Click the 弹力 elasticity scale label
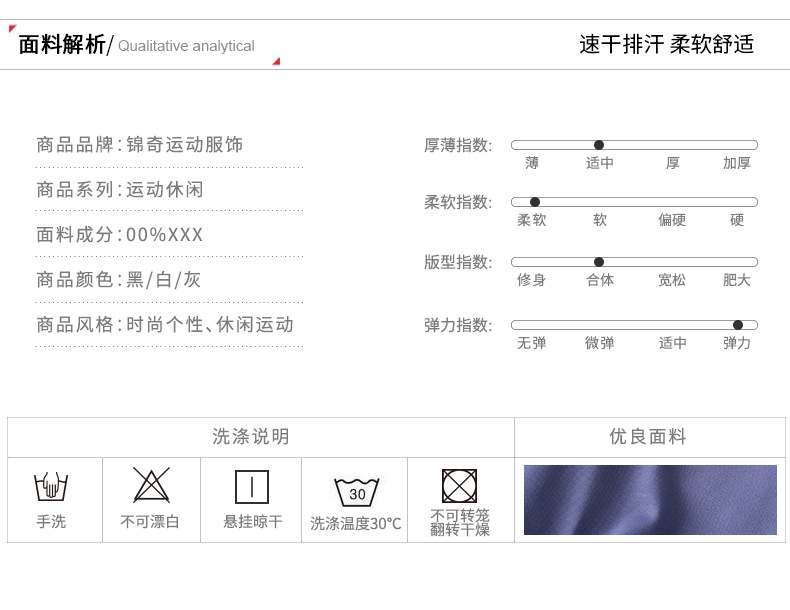 tap(737, 343)
